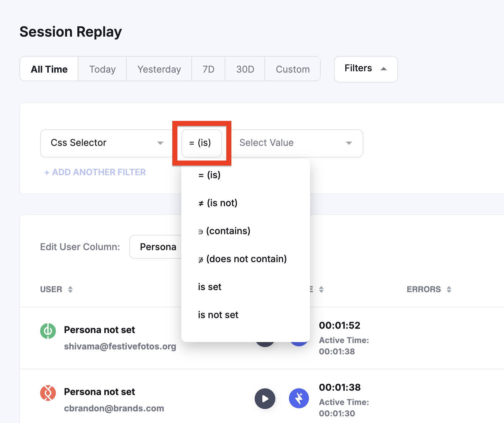
Task: Play session replay for cbrandon@brands.com
Action: pyautogui.click(x=265, y=398)
